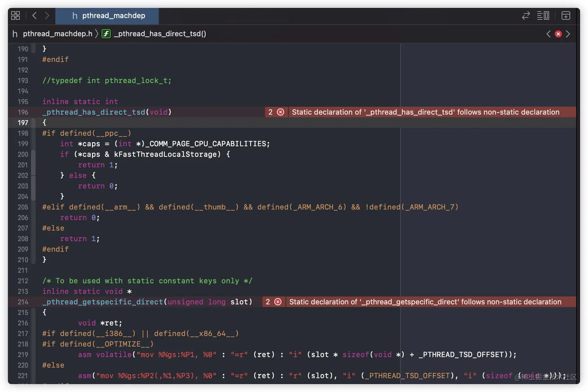Click error count 2 on line 214
The height and width of the screenshot is (392, 588).
[x=268, y=302]
